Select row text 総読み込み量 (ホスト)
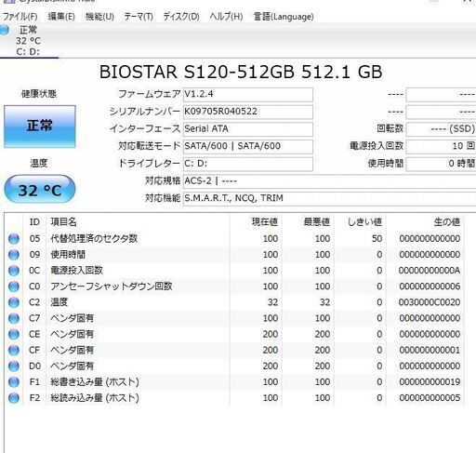Screen dimensions: 476x453 [x=95, y=398]
